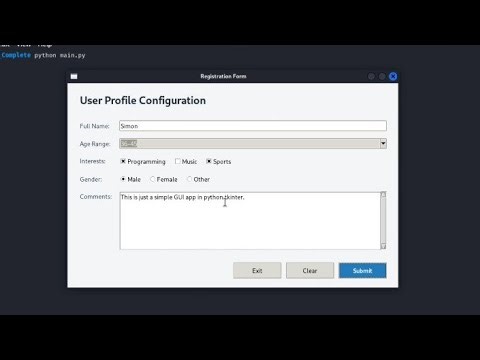Click the Clear button

pyautogui.click(x=310, y=271)
